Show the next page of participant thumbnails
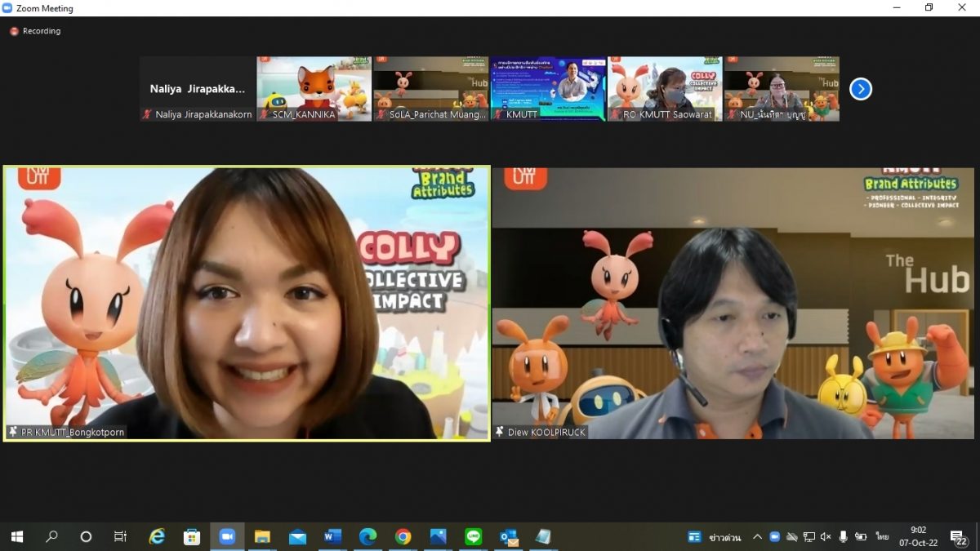Screen dimensions: 980x551 coord(861,89)
